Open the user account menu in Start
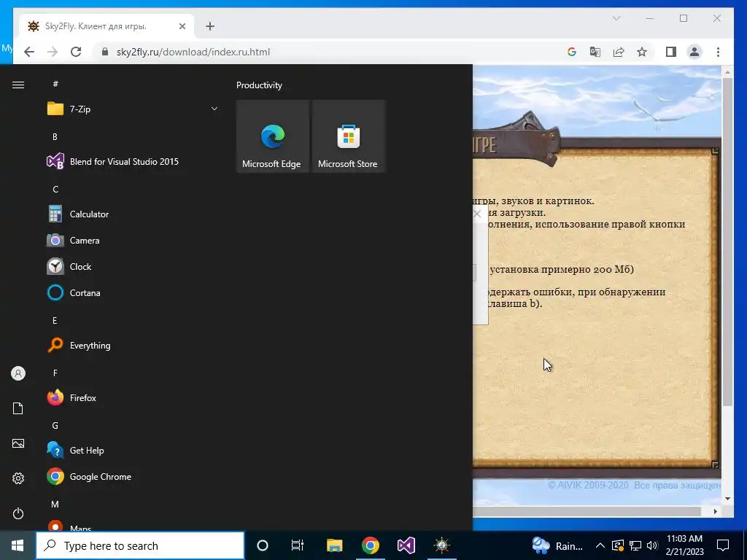 18,373
